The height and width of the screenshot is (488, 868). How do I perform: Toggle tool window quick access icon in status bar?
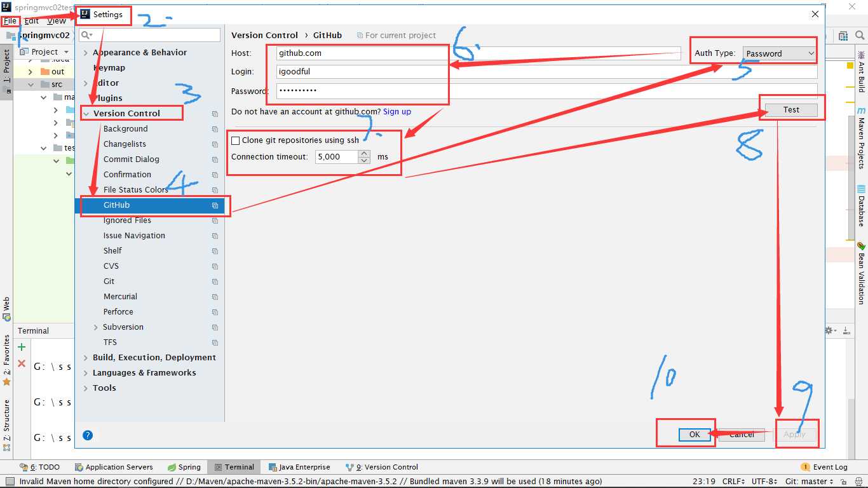point(10,482)
